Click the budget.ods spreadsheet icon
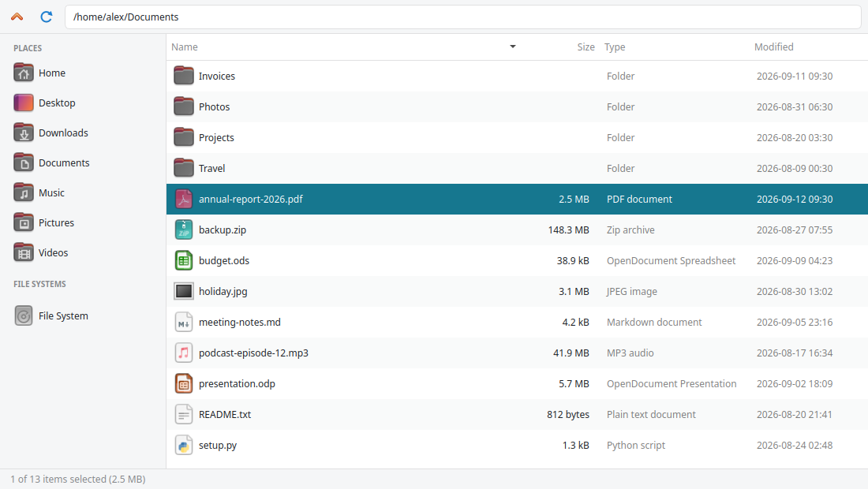 tap(183, 260)
